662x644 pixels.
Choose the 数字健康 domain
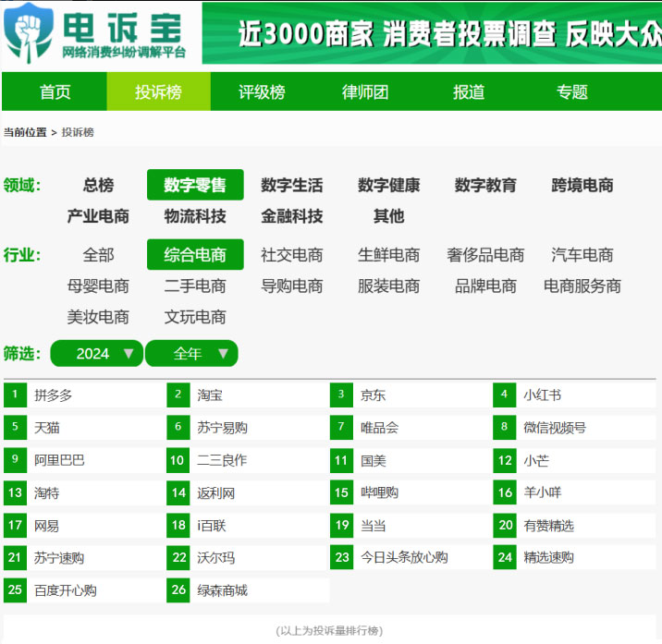coord(389,185)
